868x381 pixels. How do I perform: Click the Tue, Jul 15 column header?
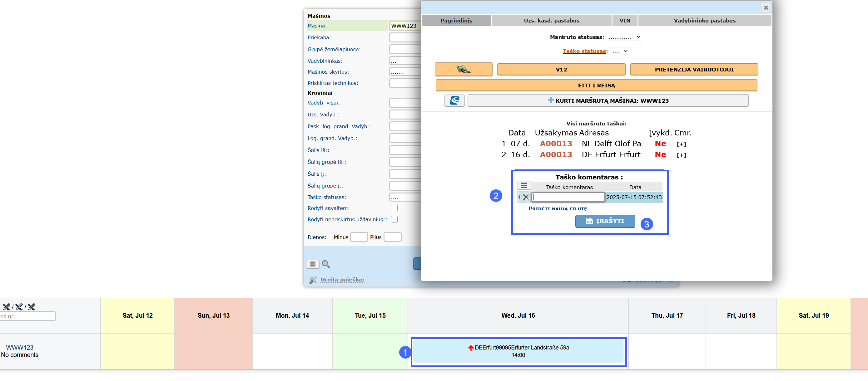pos(370,315)
